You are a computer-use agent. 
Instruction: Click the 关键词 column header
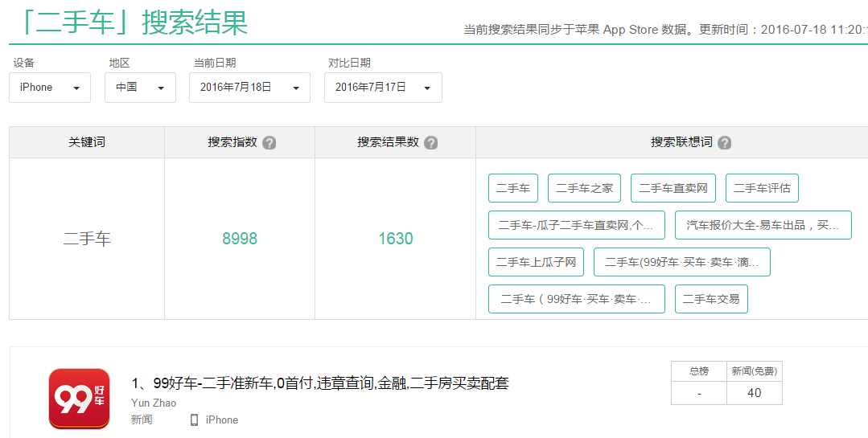87,142
